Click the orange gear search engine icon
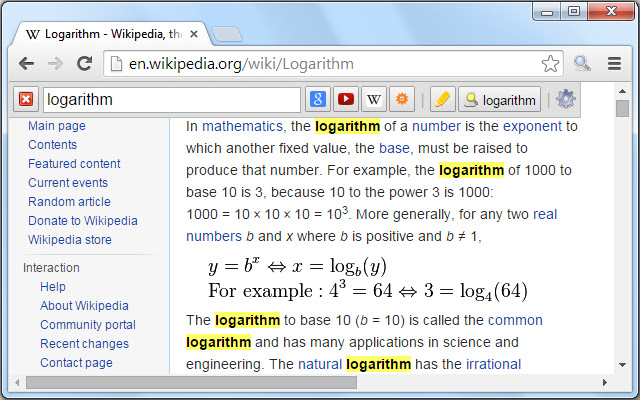 [x=402, y=99]
